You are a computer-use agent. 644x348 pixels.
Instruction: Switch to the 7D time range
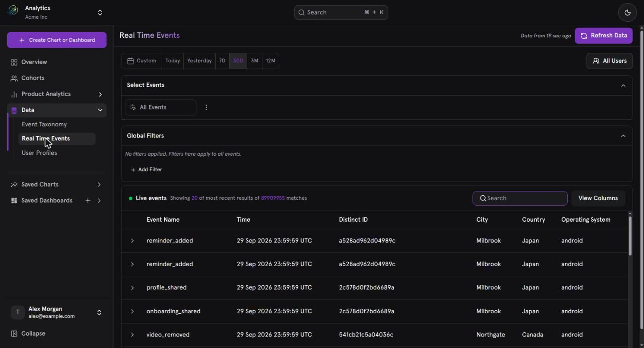pos(222,61)
